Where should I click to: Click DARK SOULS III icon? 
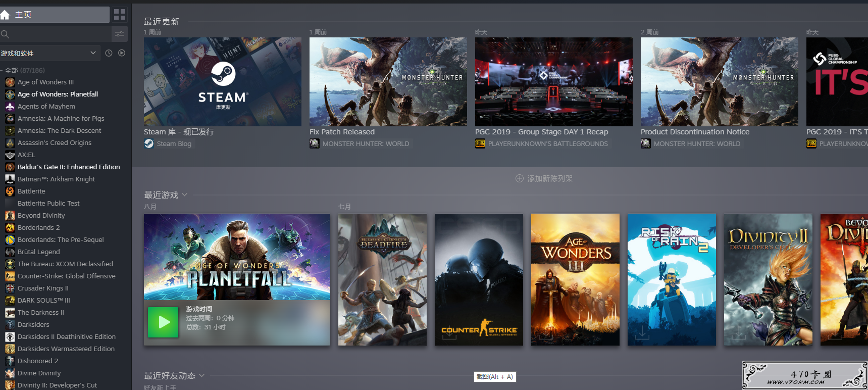pyautogui.click(x=10, y=301)
